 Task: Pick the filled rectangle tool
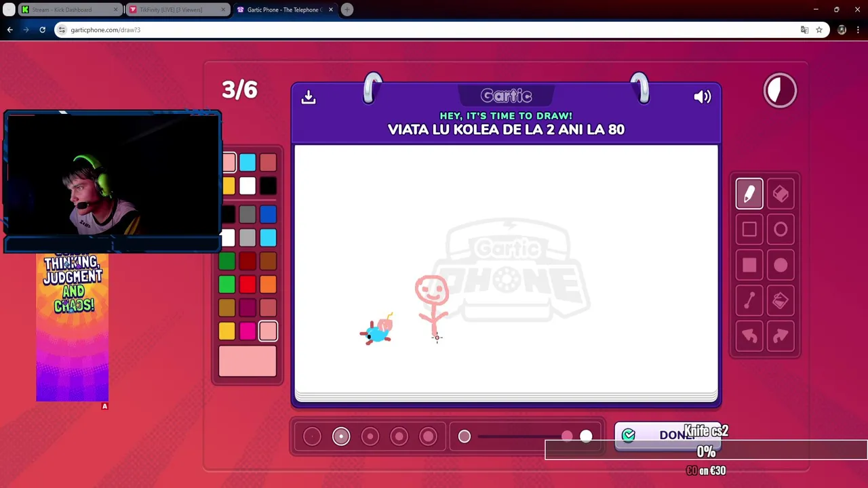point(749,265)
